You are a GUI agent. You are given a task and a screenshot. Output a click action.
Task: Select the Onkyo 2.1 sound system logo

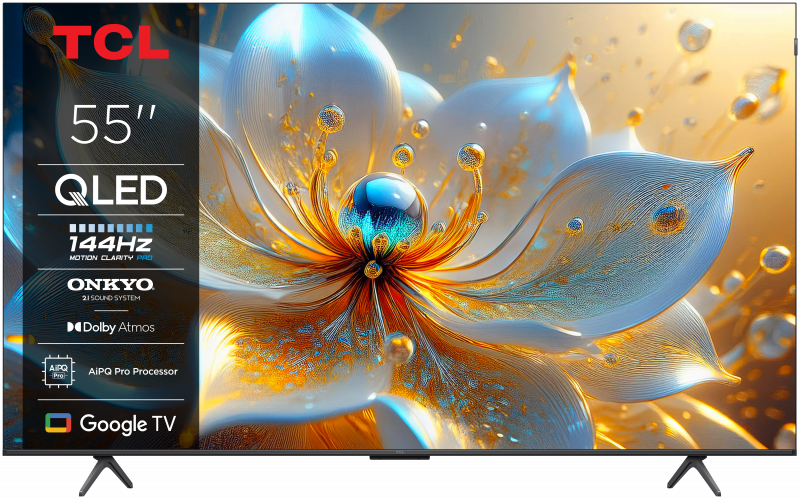click(x=110, y=287)
